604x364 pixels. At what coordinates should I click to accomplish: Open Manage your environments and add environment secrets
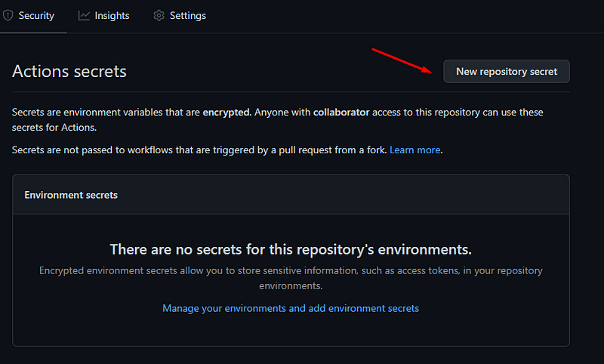291,309
